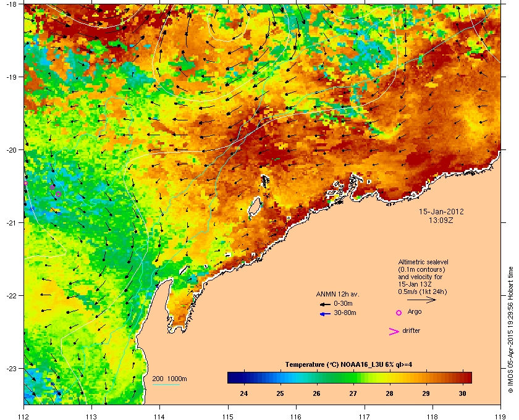The width and height of the screenshot is (519, 420).
Task: Click the magenta Argo circle in the legend
Action: [x=399, y=313]
